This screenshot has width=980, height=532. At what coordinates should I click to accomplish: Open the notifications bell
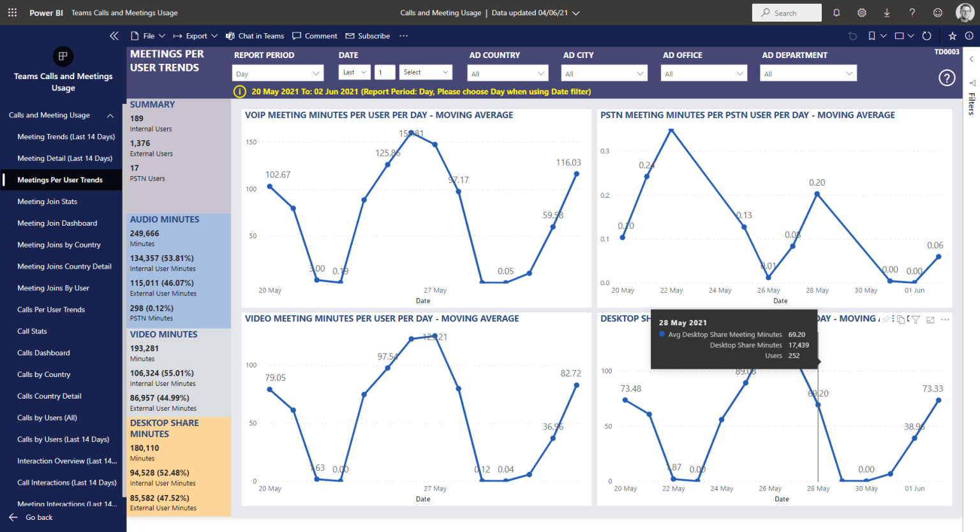pyautogui.click(x=836, y=13)
